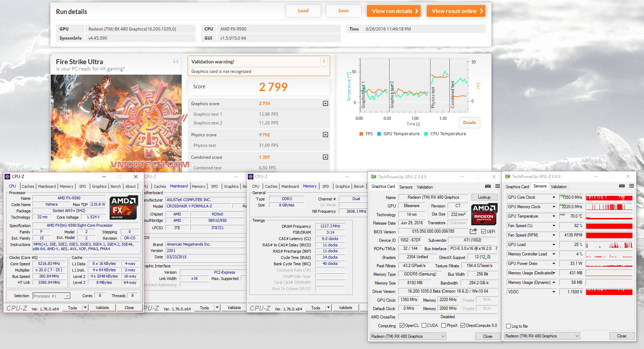644x349 pixels.
Task: Switch to Graphics Card tab in GPU-Z Sensors window
Action: pyautogui.click(x=517, y=187)
